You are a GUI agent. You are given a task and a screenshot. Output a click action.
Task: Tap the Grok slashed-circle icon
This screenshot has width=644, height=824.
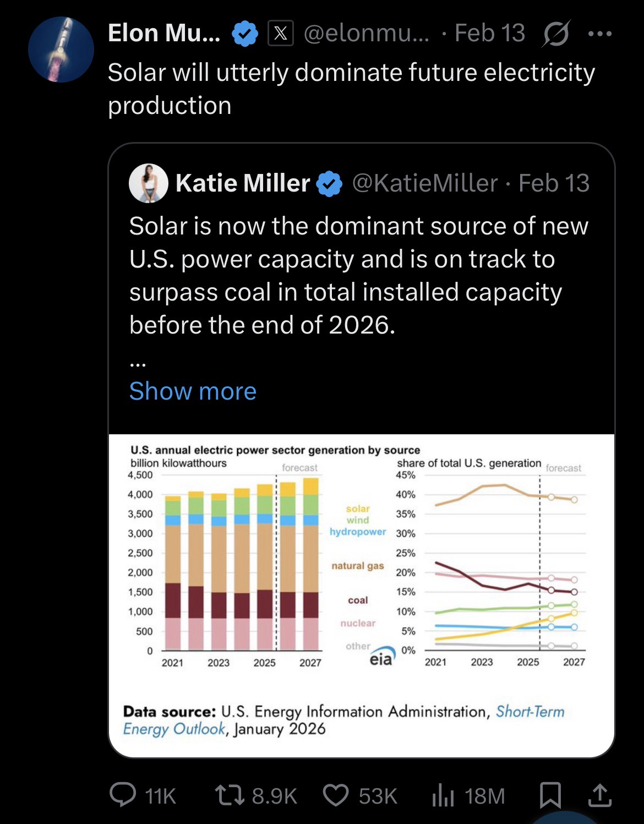(556, 34)
